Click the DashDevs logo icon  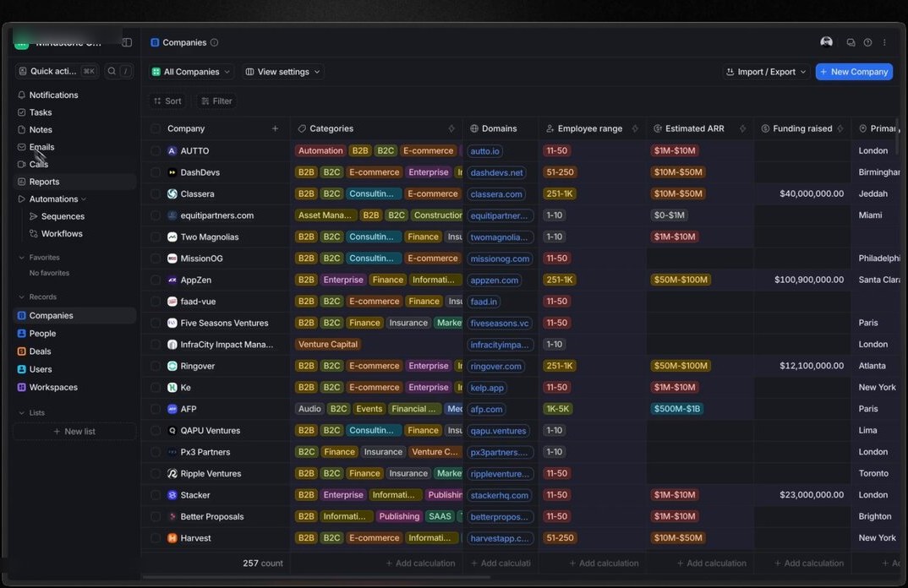(172, 171)
